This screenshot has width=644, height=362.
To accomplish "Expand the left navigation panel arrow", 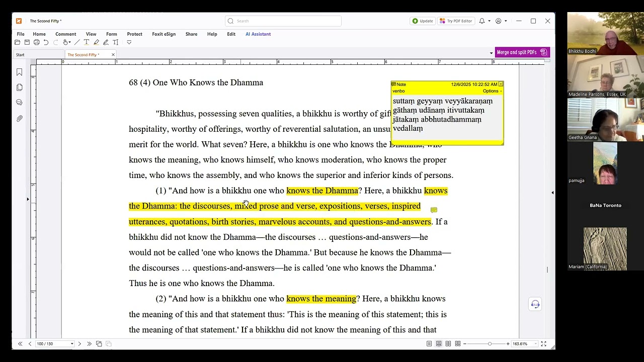I will pos(28,200).
